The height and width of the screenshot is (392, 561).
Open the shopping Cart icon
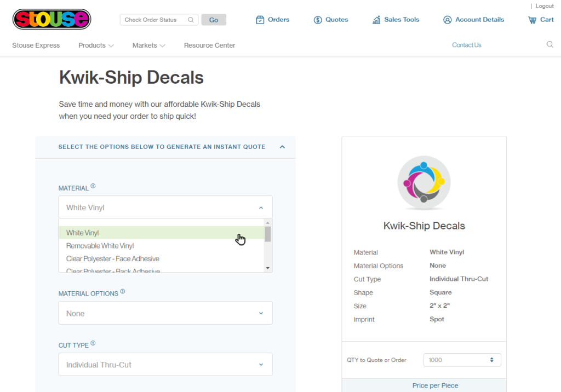[x=532, y=20]
